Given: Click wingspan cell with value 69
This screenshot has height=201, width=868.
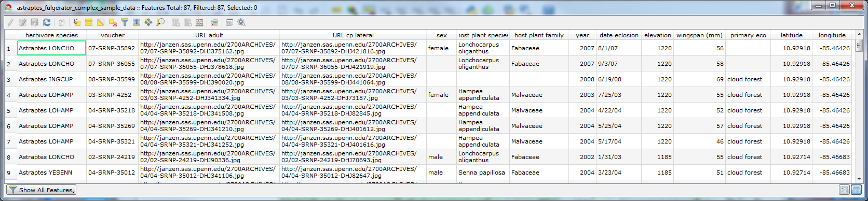Looking at the screenshot, I should [699, 79].
